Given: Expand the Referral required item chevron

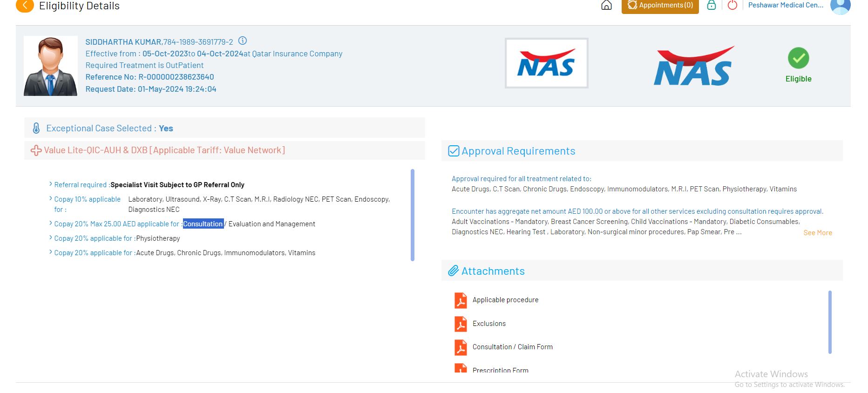Looking at the screenshot, I should 50,184.
